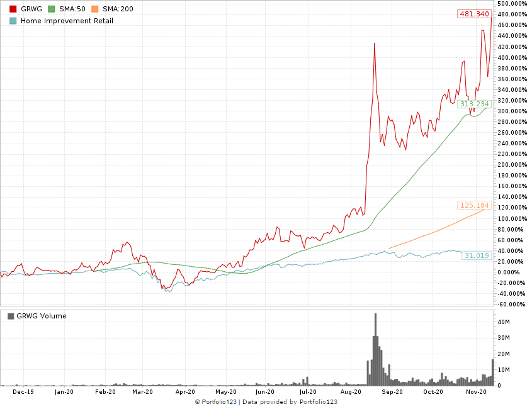Click the -60.000% y-axis label
The height and width of the screenshot is (409, 532).
(511, 305)
